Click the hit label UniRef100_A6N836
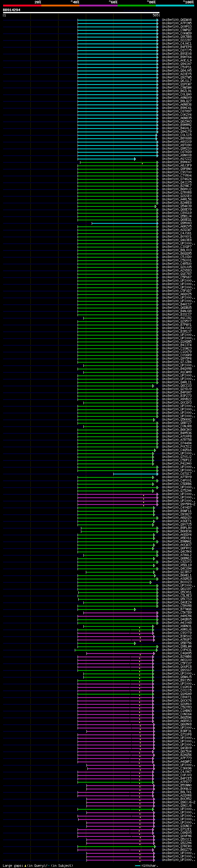Screen dimensions: 197x868 (177, 104)
